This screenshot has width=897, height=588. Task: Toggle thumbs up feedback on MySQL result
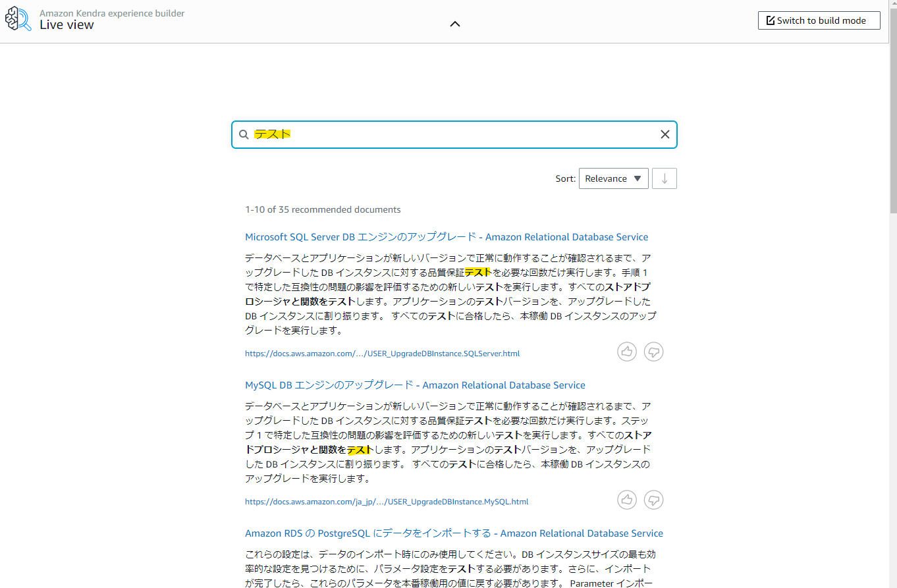pyautogui.click(x=626, y=500)
